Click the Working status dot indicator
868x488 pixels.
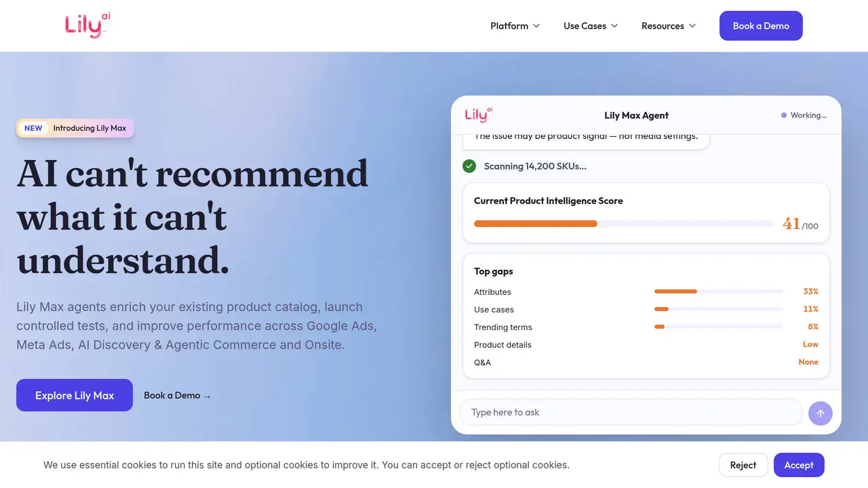pyautogui.click(x=784, y=115)
